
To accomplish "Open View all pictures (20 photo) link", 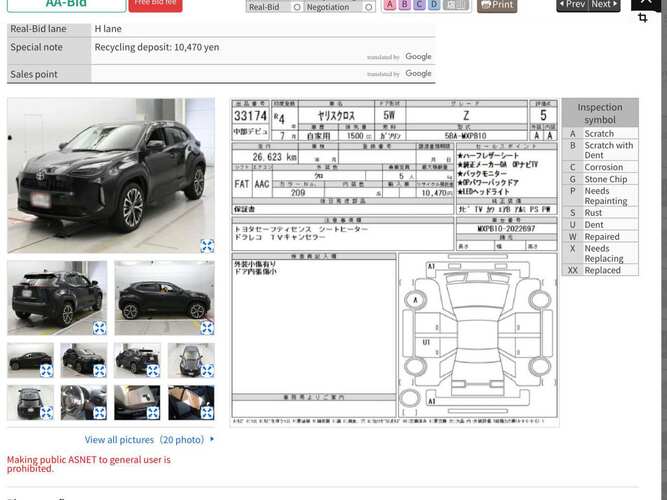I will (x=149, y=440).
